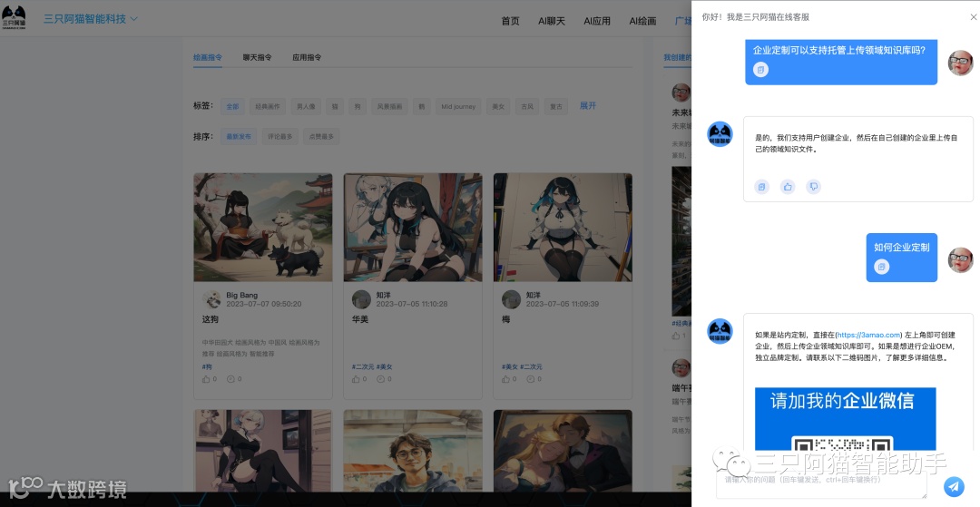Image resolution: width=980 pixels, height=507 pixels.
Task: Filter by the 狗 tag
Action: [x=357, y=106]
